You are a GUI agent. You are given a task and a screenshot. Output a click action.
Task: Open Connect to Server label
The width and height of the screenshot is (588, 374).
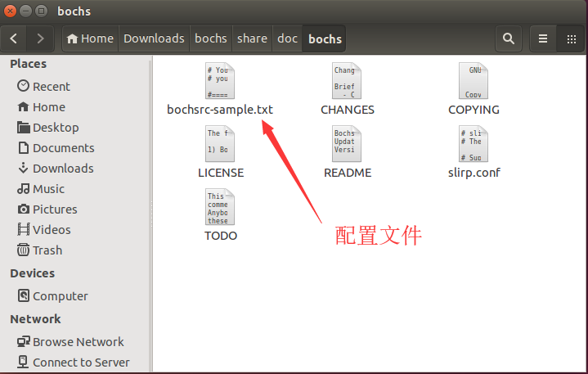click(82, 363)
